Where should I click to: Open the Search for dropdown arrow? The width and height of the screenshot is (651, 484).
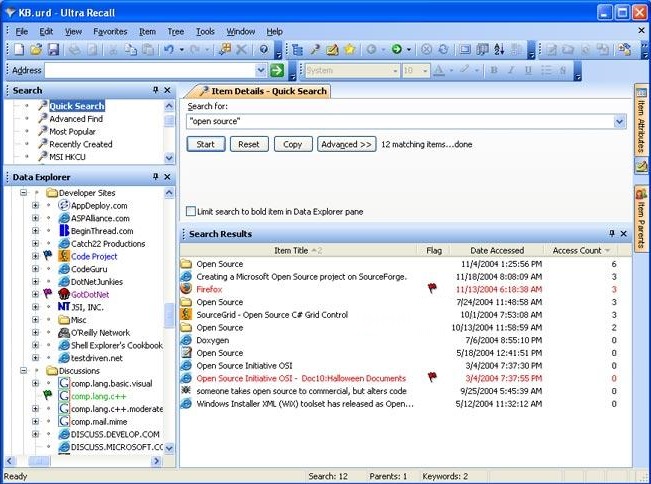coord(619,122)
